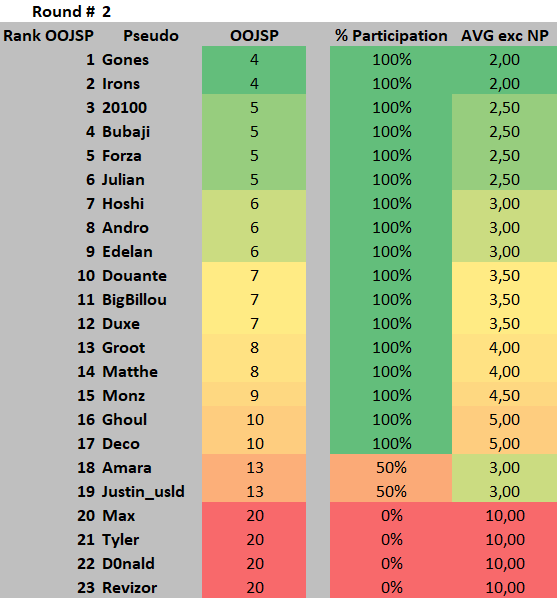Click Julian's 2,50 average cell
The height and width of the screenshot is (598, 559).
[504, 180]
